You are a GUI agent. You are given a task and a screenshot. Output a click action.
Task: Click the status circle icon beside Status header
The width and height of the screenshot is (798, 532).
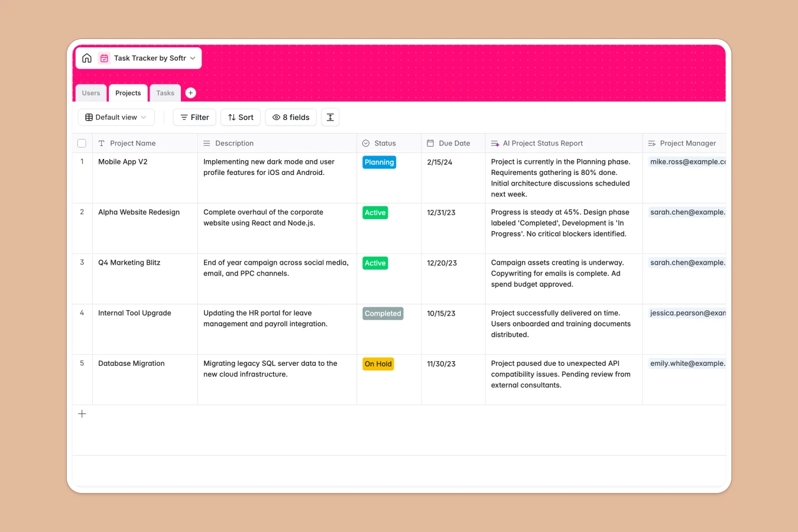tap(366, 142)
